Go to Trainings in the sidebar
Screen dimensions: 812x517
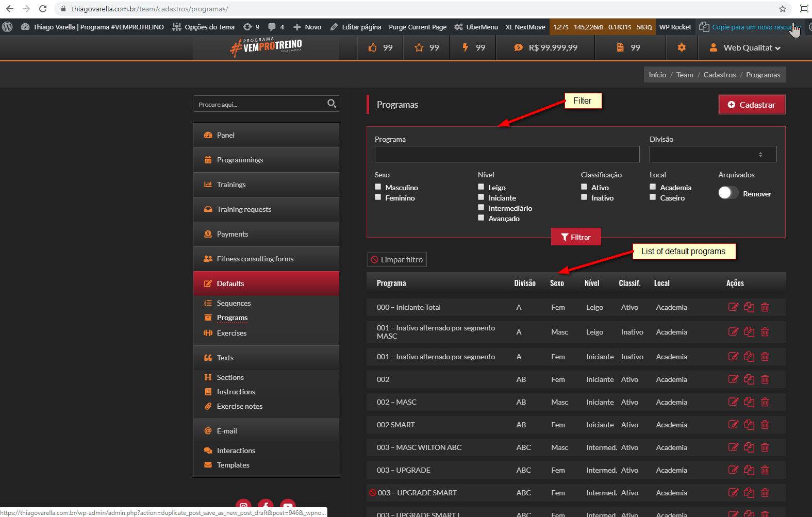point(266,185)
